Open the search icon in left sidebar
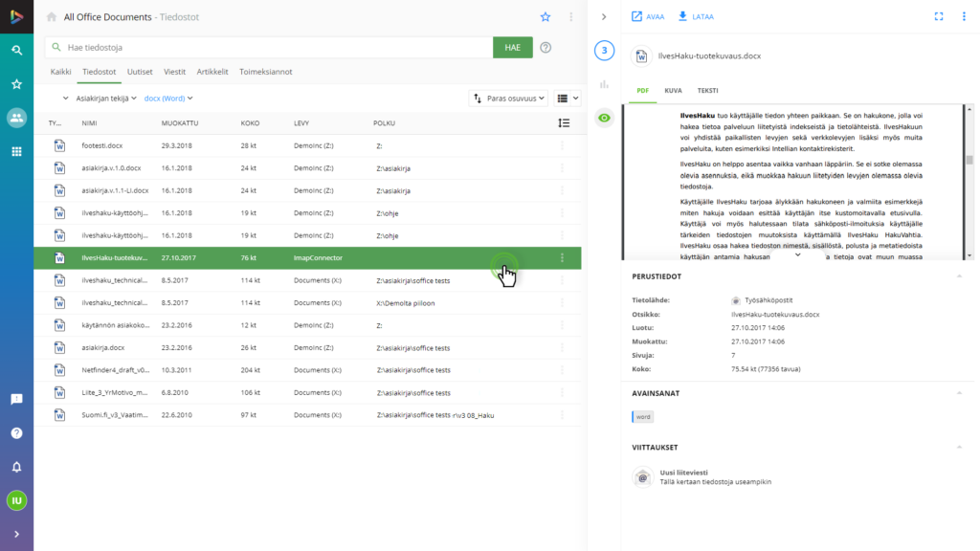The image size is (980, 551). coord(17,50)
